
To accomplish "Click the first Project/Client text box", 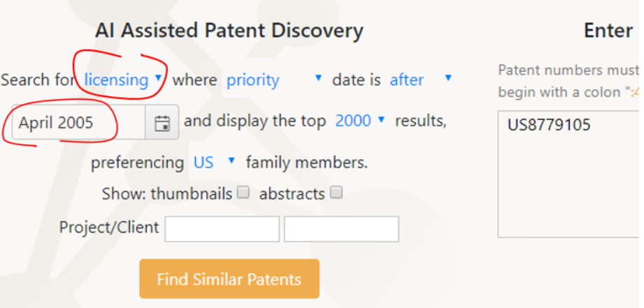I will coord(222,229).
